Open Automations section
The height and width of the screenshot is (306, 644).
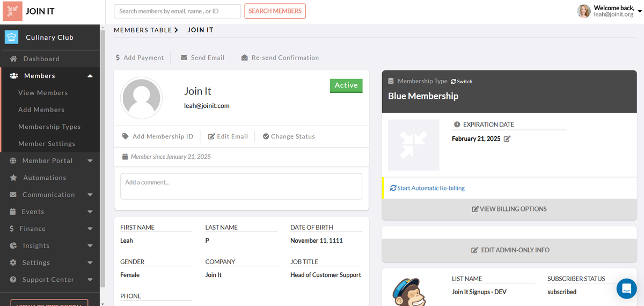tap(45, 178)
